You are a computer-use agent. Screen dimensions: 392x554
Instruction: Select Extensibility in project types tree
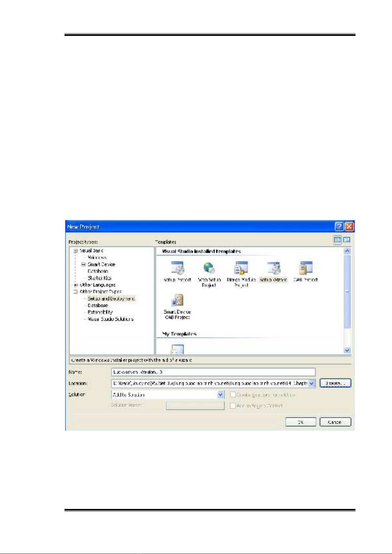click(100, 312)
